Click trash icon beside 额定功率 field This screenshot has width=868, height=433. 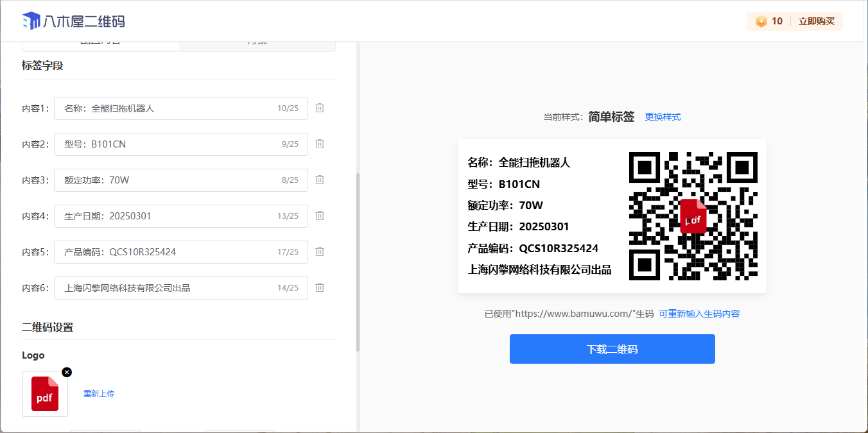tap(320, 180)
